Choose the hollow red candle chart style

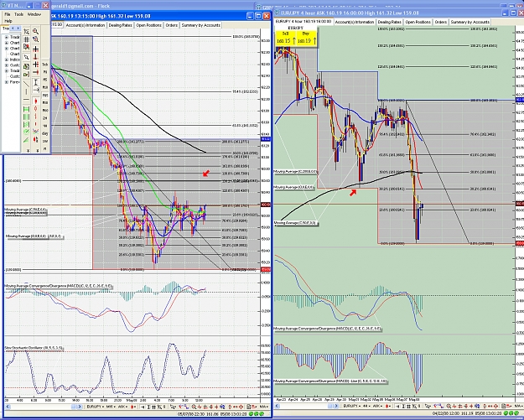point(35,109)
